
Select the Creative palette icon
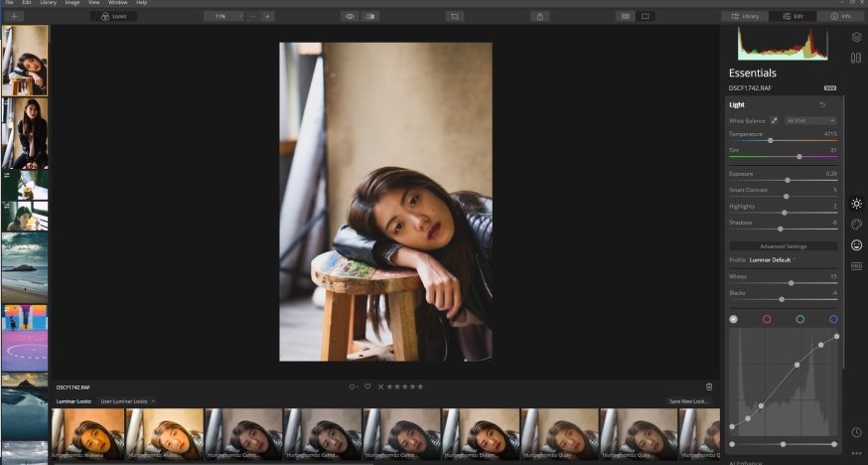(856, 225)
